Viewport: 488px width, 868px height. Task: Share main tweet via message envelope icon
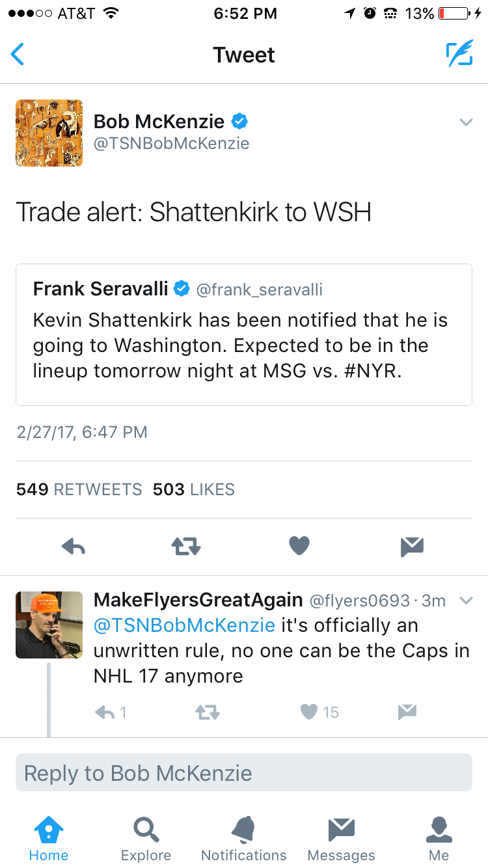click(413, 547)
